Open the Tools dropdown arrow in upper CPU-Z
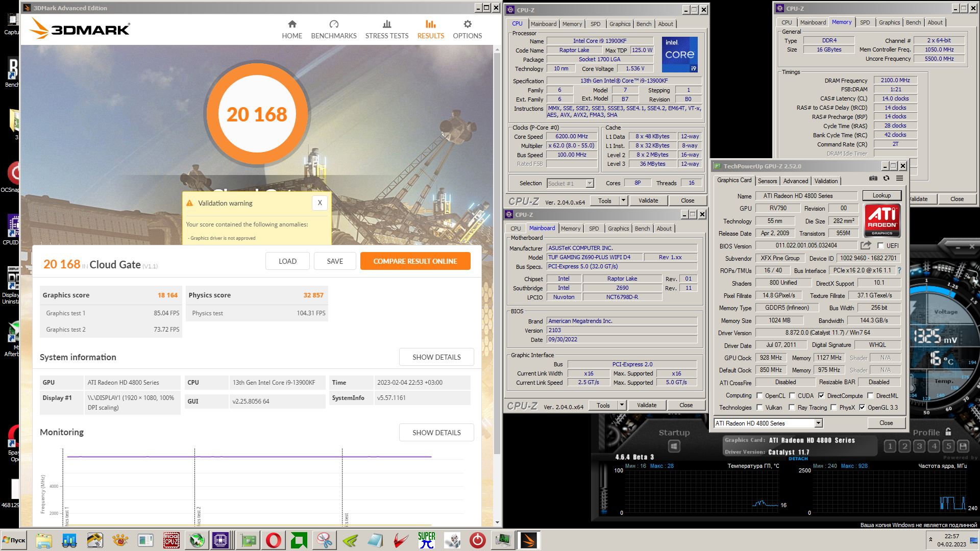 [623, 201]
